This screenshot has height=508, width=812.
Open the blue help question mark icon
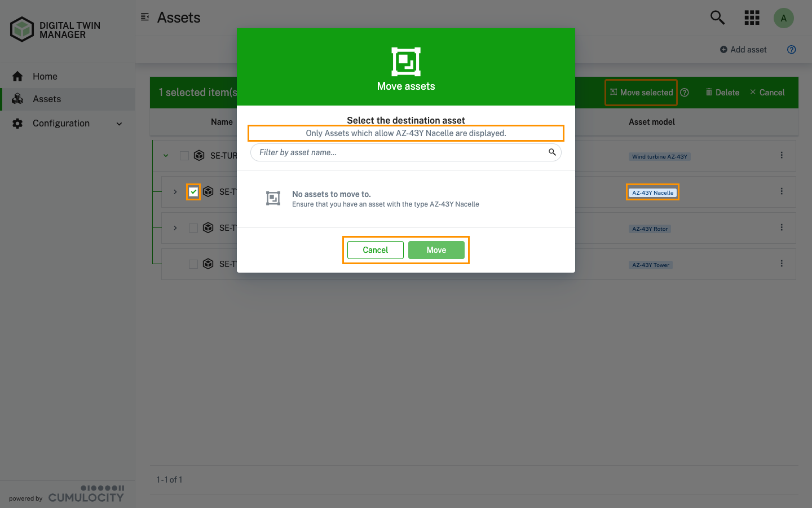click(x=791, y=50)
